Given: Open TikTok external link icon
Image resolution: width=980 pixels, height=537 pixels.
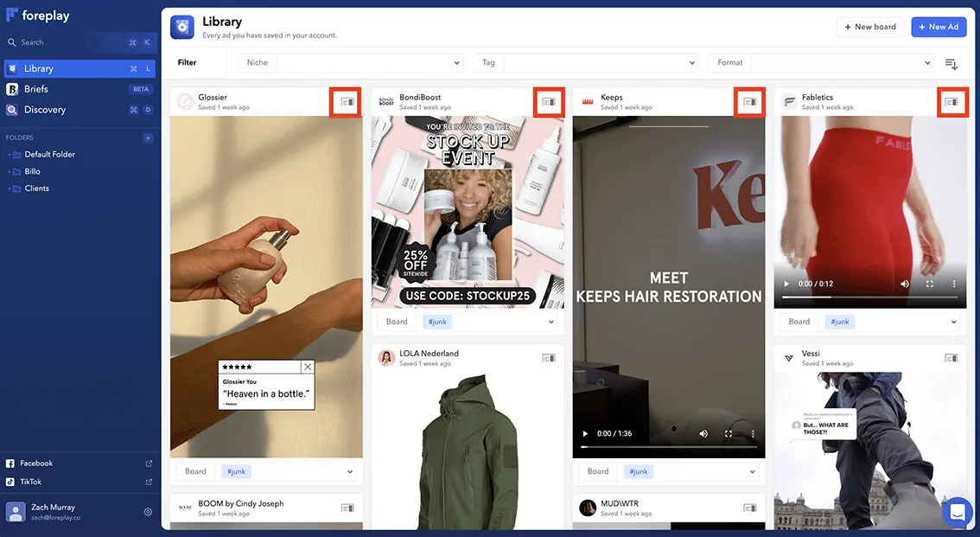Looking at the screenshot, I should pos(149,482).
